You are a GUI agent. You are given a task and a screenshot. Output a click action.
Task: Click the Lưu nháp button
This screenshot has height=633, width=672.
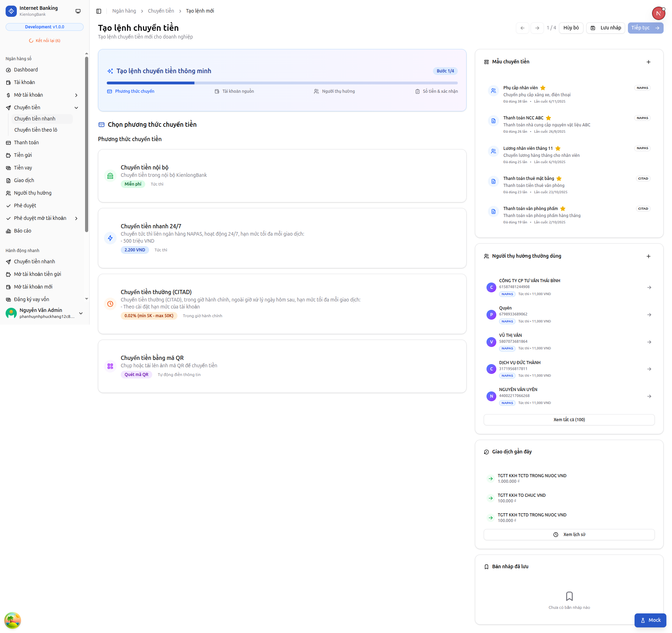605,28
